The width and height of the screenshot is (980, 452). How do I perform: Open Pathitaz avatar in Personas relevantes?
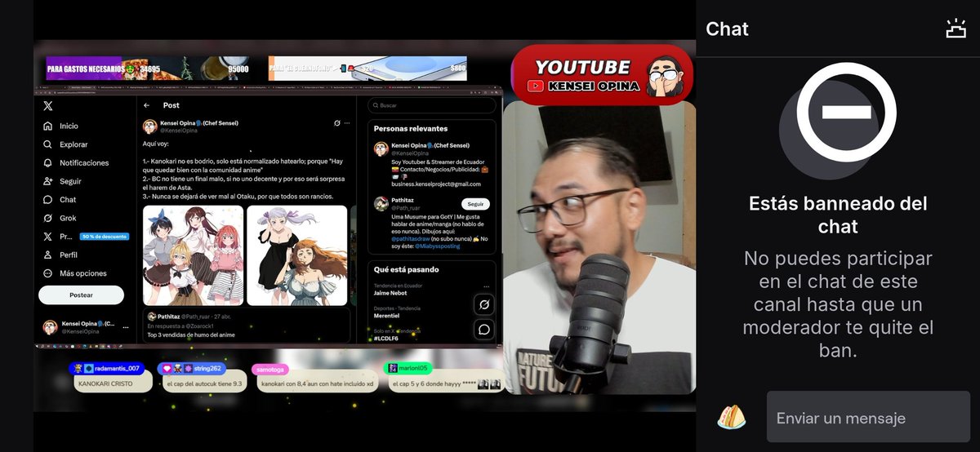tap(381, 204)
